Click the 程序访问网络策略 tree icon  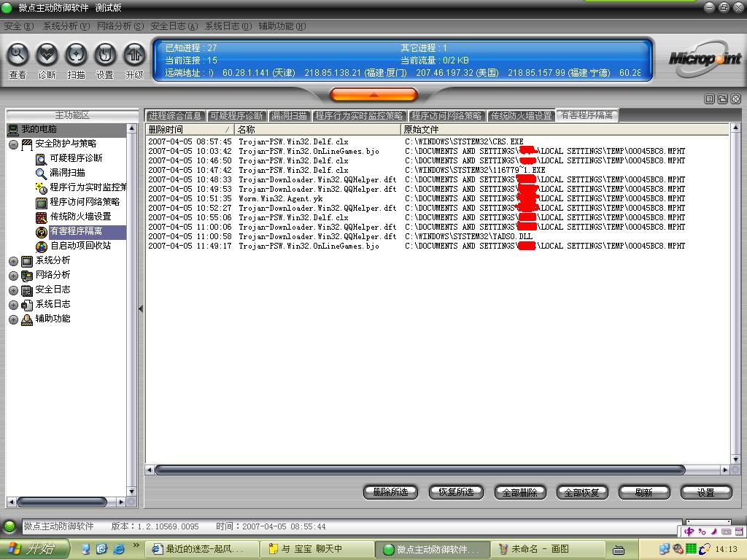coord(42,203)
